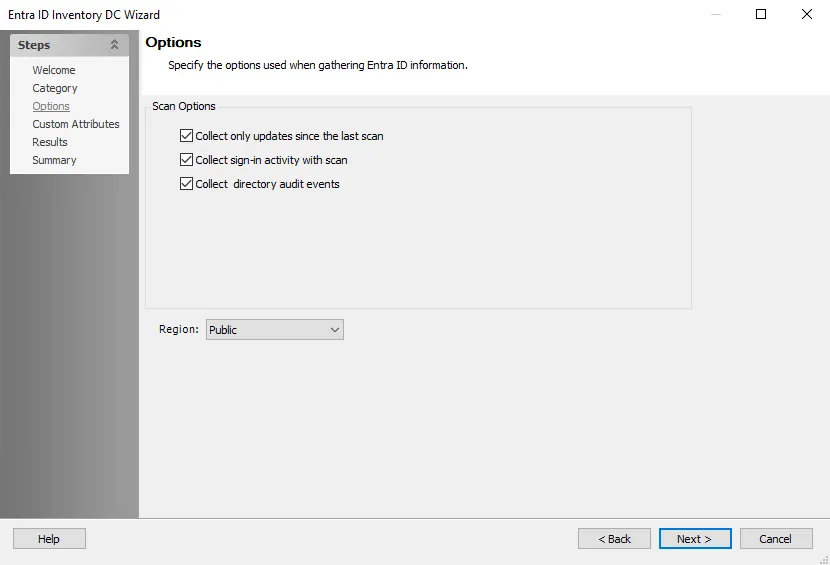Click the Help button
The width and height of the screenshot is (830, 565).
[49, 539]
